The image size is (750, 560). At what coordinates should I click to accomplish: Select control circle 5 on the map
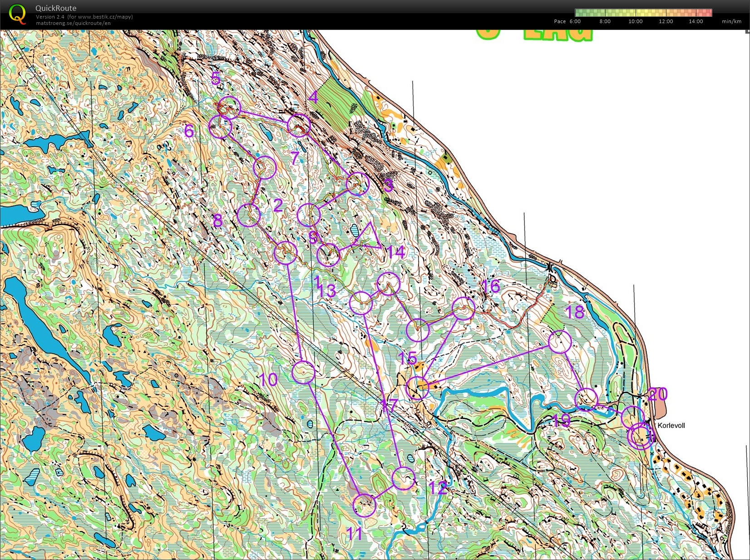pos(229,107)
